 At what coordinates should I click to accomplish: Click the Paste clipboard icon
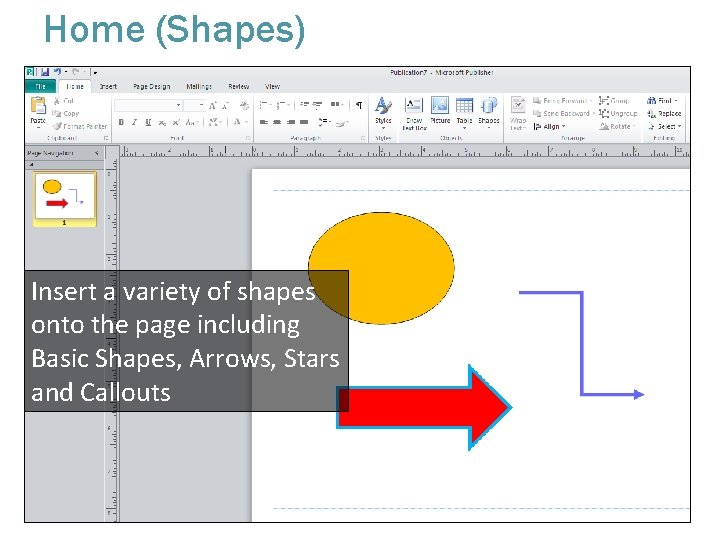pos(38,105)
